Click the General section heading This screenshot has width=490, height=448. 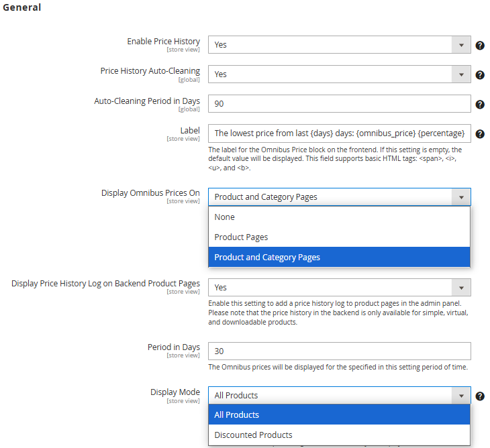pos(22,7)
